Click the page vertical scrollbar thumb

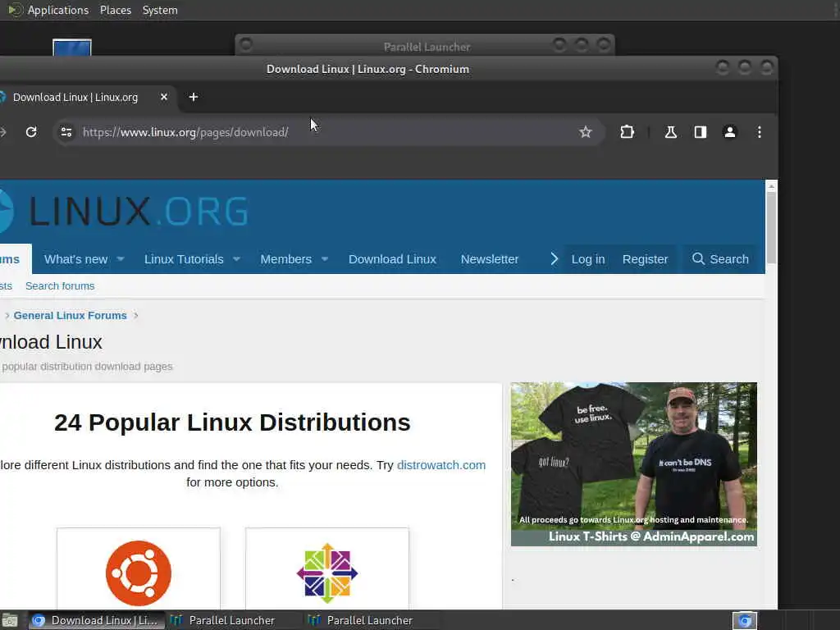(x=771, y=227)
